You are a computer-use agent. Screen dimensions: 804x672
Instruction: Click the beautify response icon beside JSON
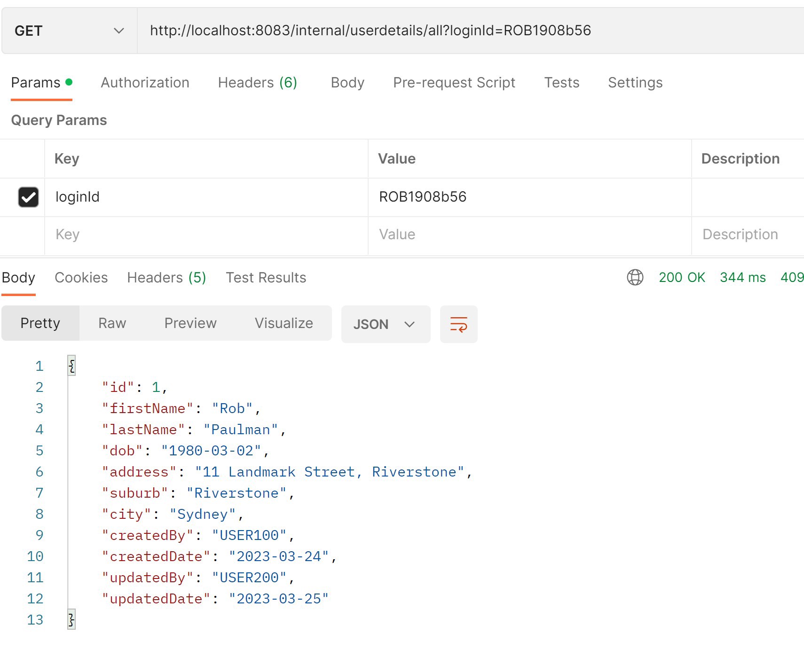tap(458, 324)
